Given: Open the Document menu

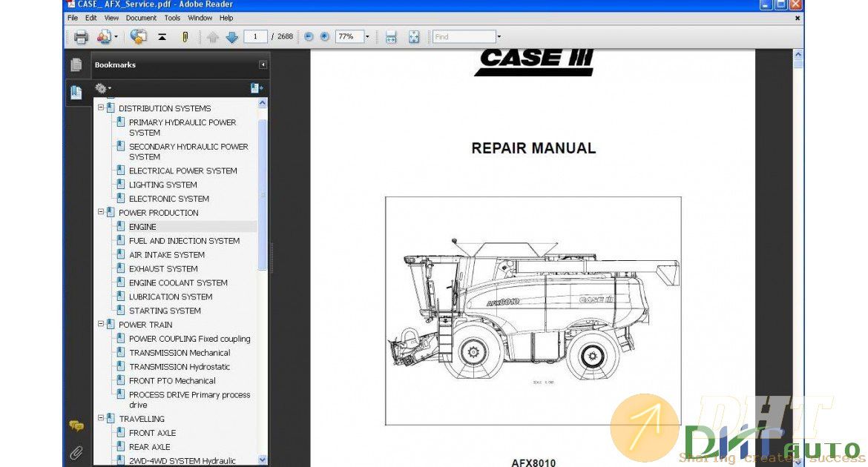Looking at the screenshot, I should [141, 18].
